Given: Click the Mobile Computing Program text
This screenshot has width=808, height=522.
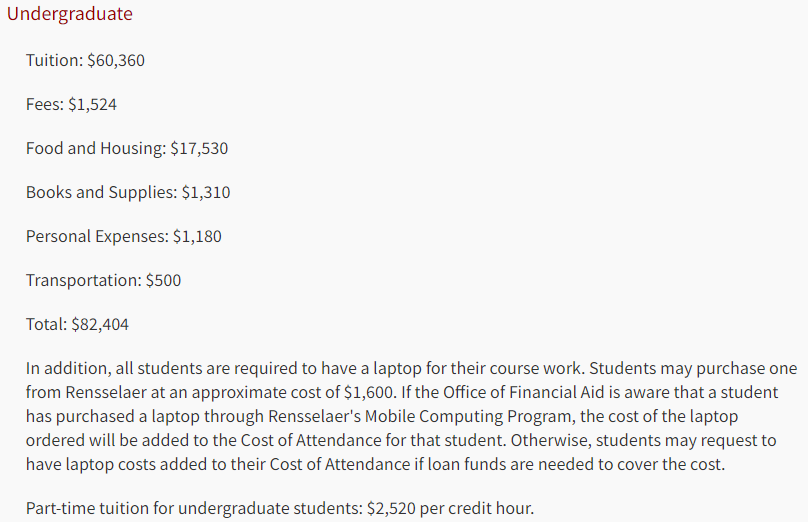Looking at the screenshot, I should 466,416.
